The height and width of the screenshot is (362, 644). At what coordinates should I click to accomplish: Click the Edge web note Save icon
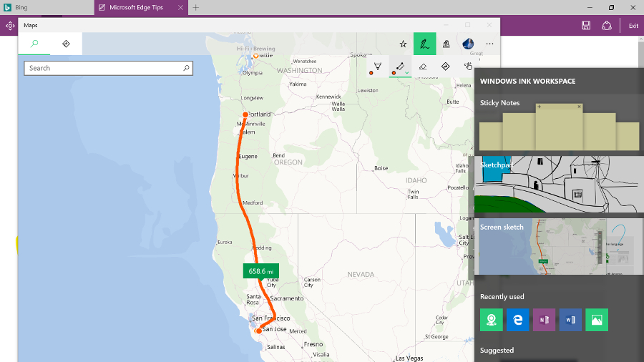(586, 26)
